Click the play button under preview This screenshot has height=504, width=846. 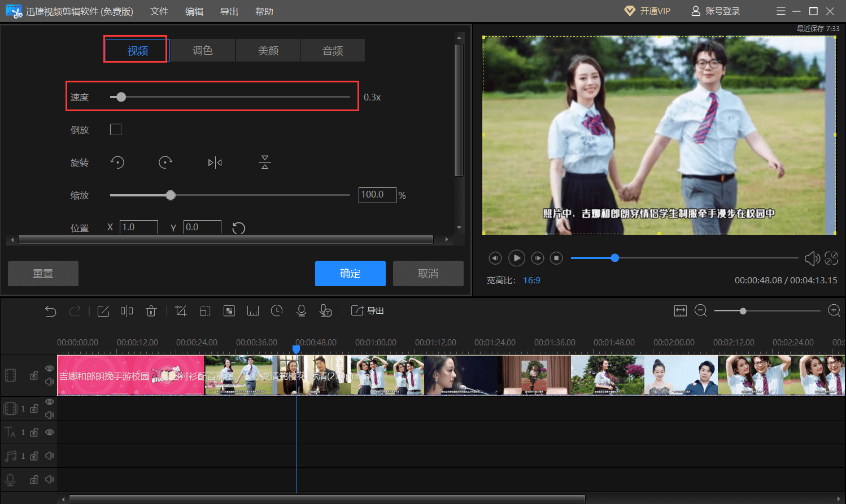[x=516, y=258]
